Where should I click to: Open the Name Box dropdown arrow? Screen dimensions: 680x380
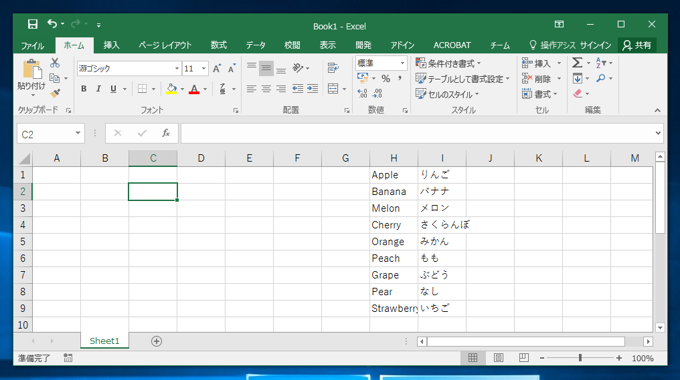click(78, 134)
